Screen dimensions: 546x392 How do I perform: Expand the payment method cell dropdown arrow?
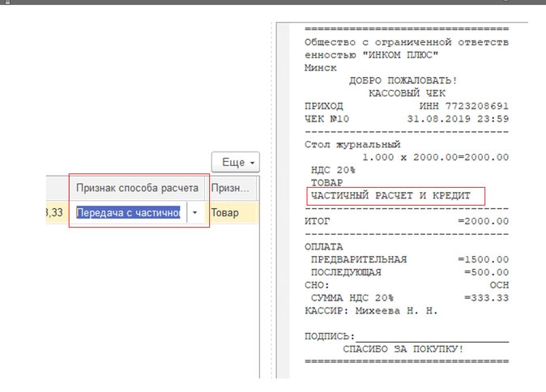click(x=194, y=213)
